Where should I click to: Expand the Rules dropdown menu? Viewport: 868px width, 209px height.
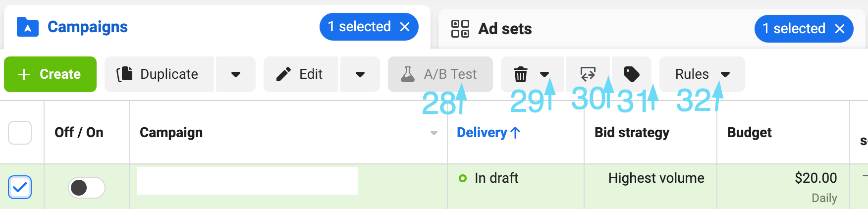point(702,74)
